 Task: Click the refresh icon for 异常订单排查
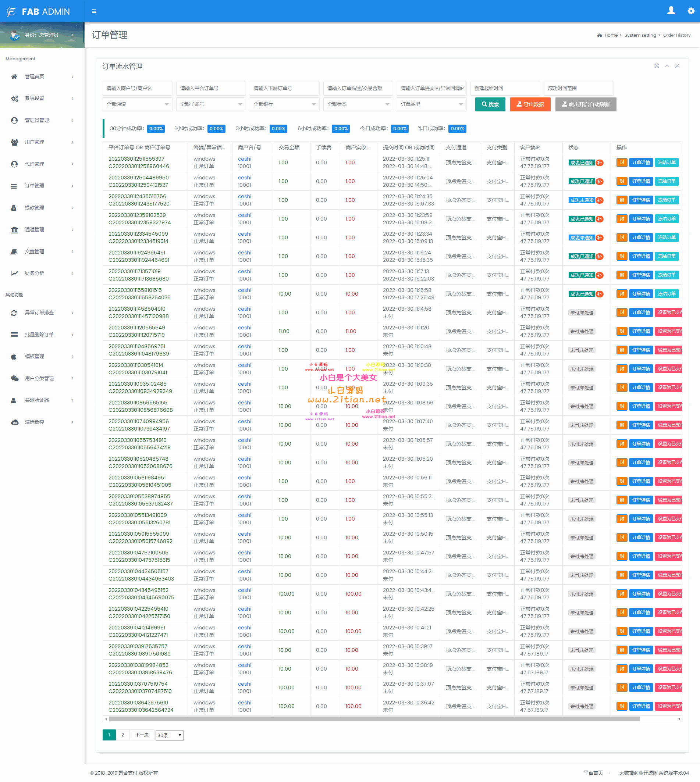(14, 313)
